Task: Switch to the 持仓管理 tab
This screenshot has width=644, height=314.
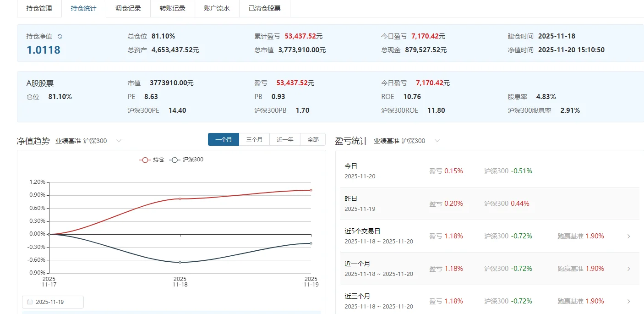Action: coord(39,8)
